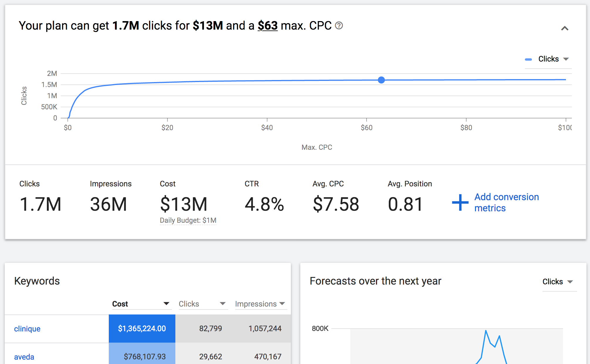Click the forecast chart peak line
This screenshot has height=364, width=590.
486,331
